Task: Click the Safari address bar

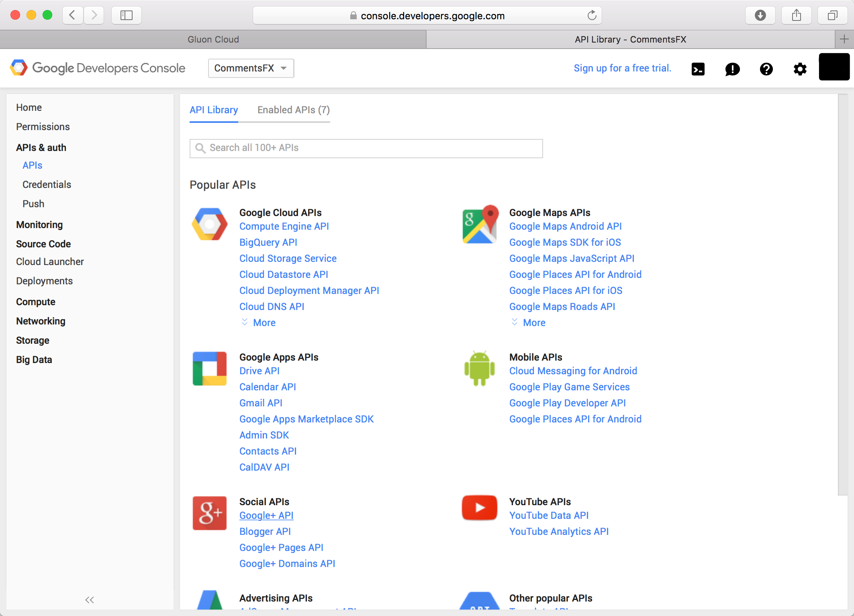Action: tap(427, 15)
